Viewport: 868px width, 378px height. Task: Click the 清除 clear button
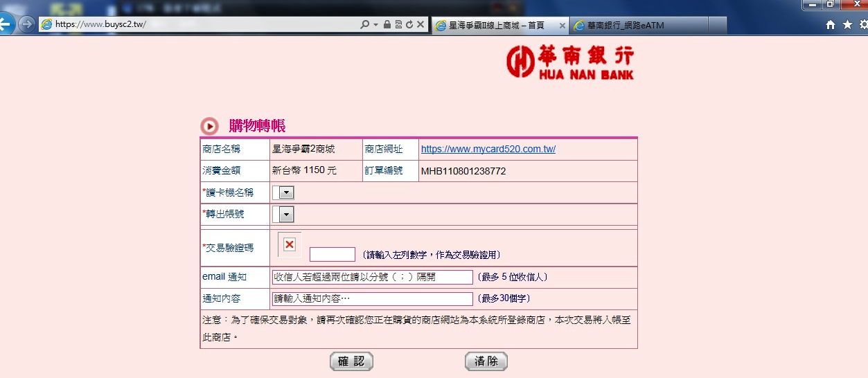[x=486, y=361]
